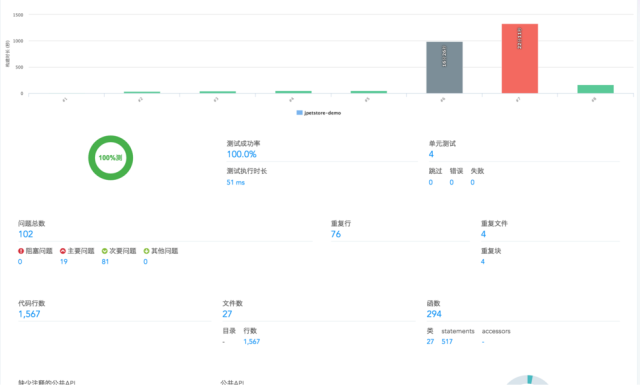Select the small green build #2 bar
This screenshot has height=386, width=640.
point(142,92)
